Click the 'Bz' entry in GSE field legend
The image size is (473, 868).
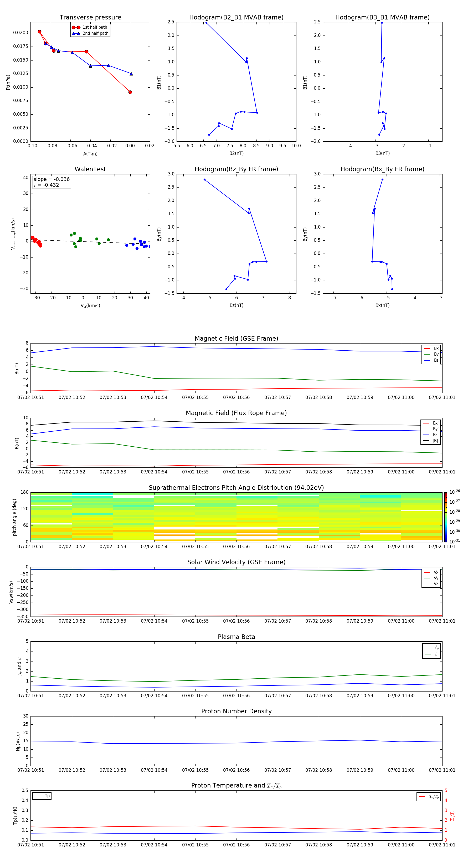tap(431, 360)
